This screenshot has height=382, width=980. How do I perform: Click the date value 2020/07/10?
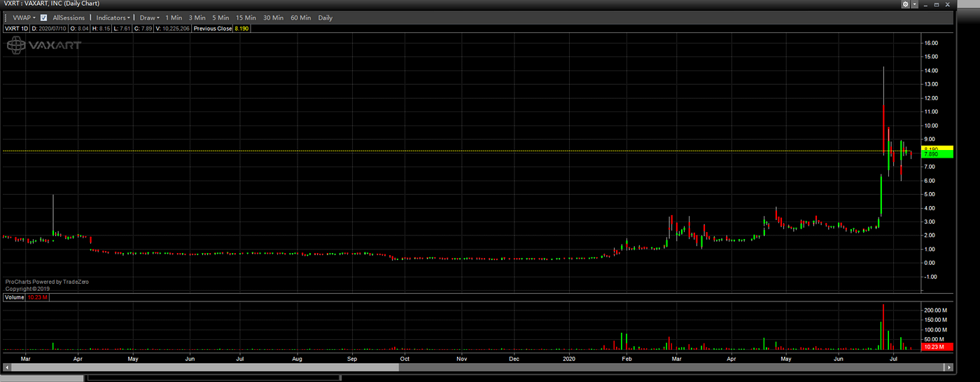point(53,29)
